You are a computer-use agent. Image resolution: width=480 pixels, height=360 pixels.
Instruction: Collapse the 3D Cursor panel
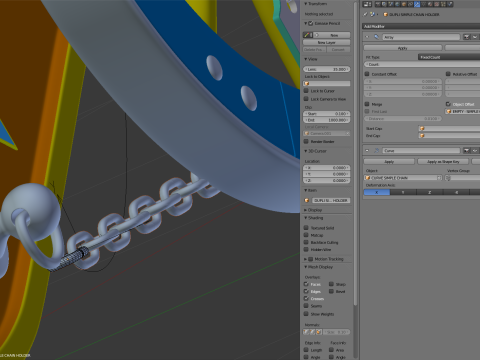[305, 151]
